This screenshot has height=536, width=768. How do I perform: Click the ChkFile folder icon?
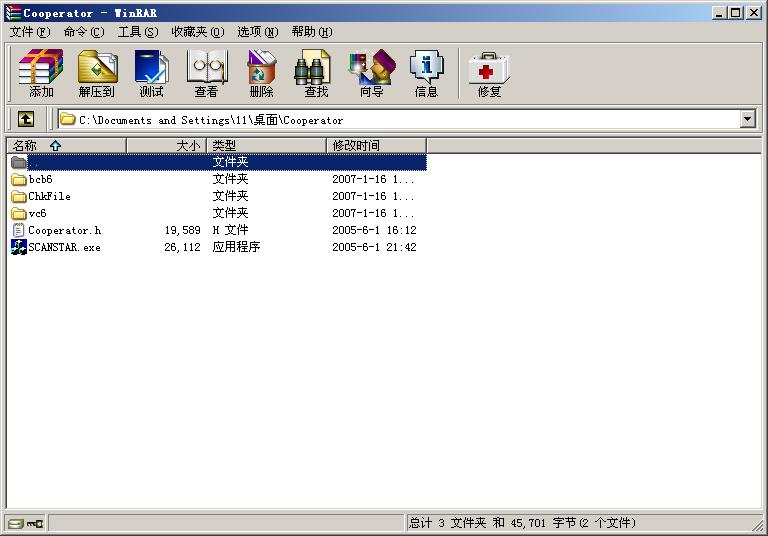tap(19, 196)
